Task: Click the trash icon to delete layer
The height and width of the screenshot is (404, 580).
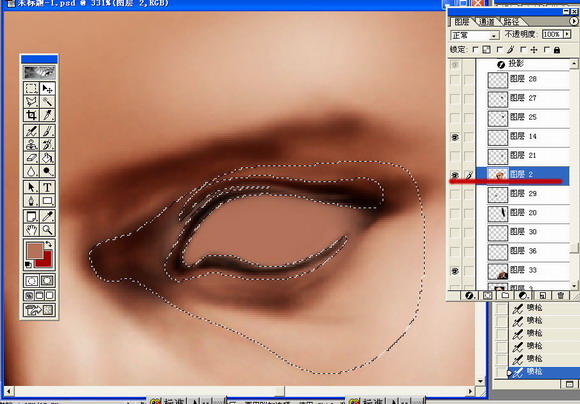Action: pyautogui.click(x=561, y=295)
